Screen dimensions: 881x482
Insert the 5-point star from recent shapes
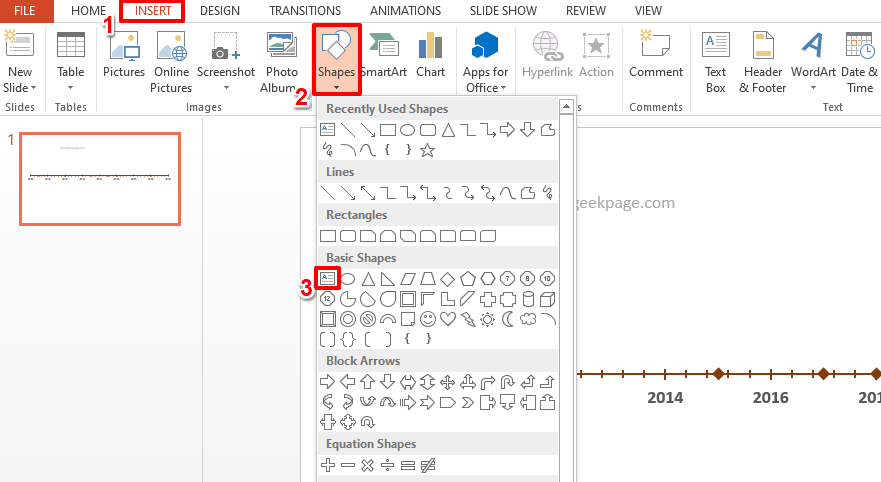428,150
